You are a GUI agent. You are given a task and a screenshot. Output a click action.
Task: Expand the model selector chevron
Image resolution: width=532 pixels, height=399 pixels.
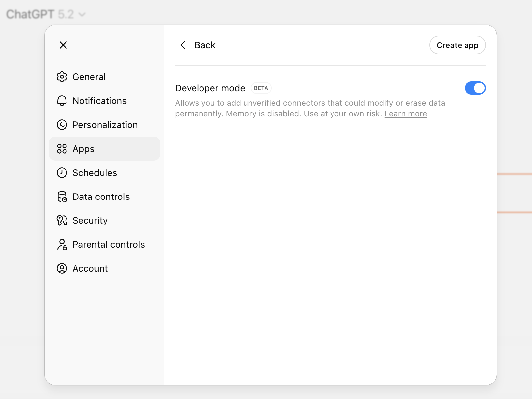(x=82, y=14)
